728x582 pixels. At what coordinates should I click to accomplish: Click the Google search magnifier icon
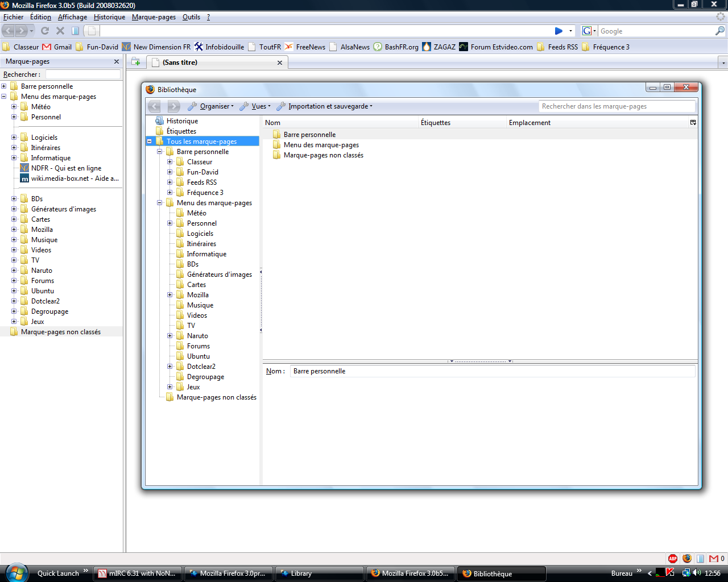coord(719,31)
